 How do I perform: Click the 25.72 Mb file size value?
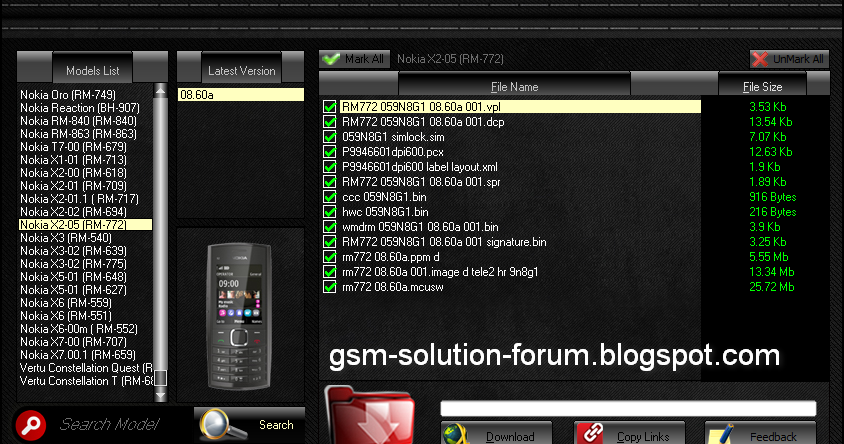(771, 287)
